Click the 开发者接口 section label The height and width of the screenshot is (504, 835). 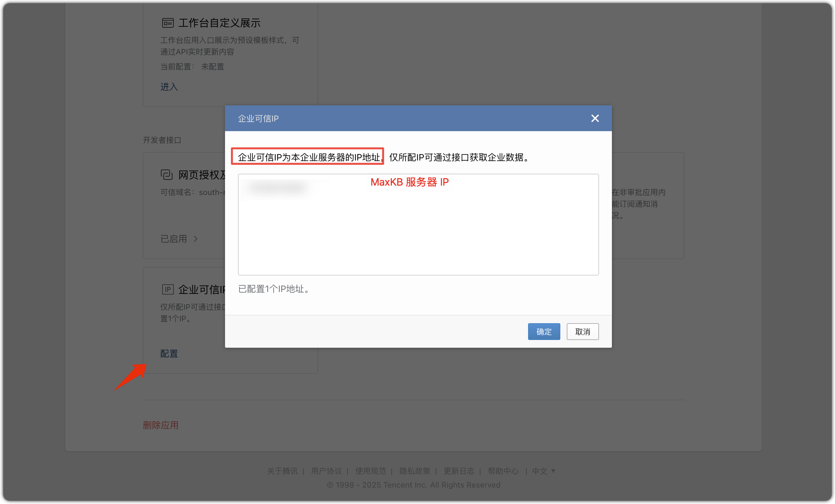pos(161,140)
